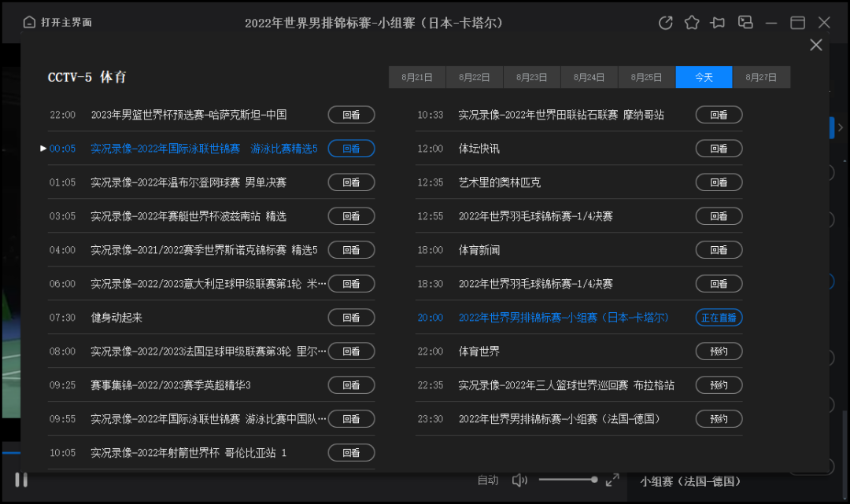Screen dimensions: 850x504
Task: Pin the player window with the pin icon
Action: tap(718, 23)
